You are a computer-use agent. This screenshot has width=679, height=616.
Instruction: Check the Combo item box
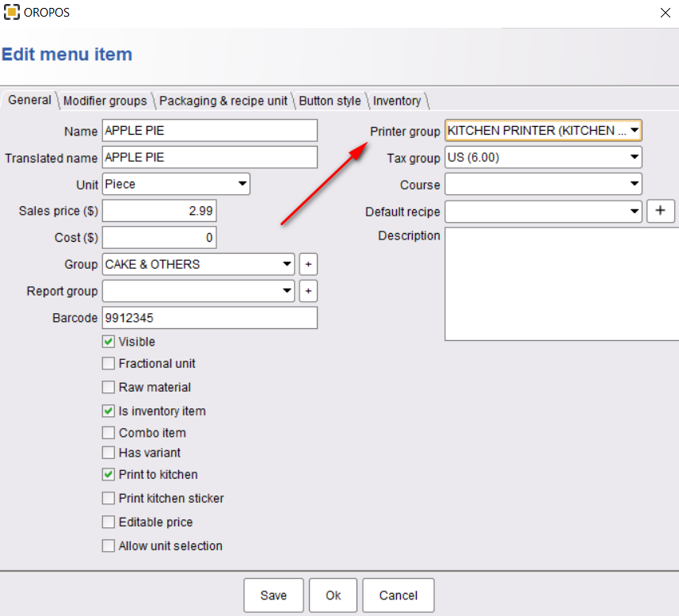(x=109, y=433)
